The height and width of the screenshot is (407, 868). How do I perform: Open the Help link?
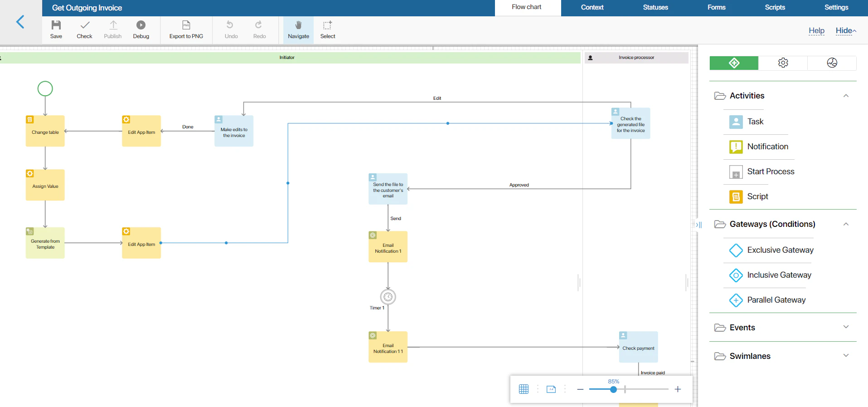[816, 31]
